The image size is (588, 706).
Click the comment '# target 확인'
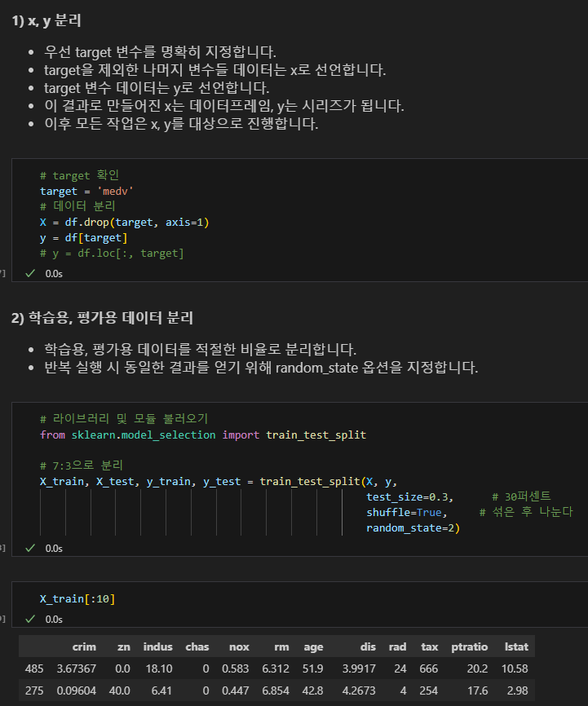pyautogui.click(x=79, y=175)
